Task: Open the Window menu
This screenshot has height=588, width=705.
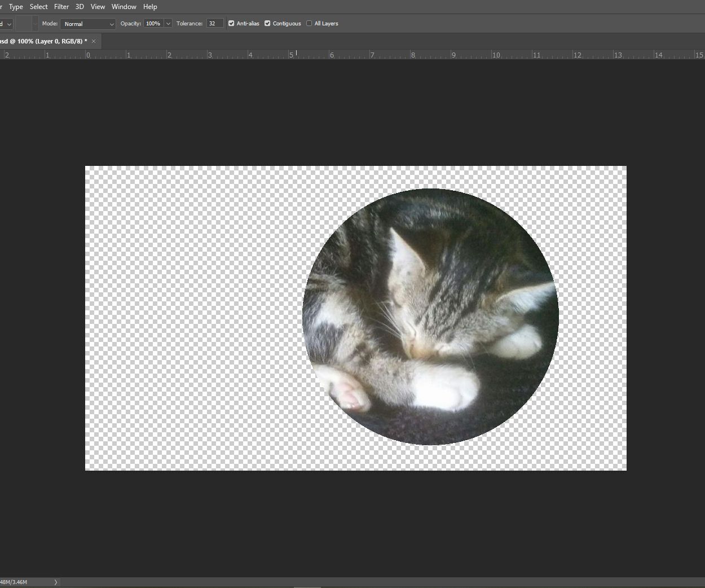Action: 124,6
